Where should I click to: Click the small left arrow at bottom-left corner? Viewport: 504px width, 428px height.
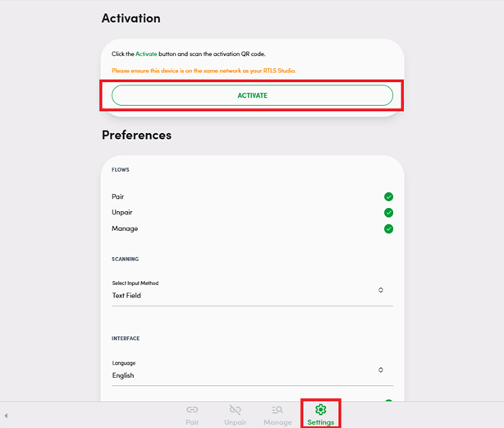click(x=6, y=416)
